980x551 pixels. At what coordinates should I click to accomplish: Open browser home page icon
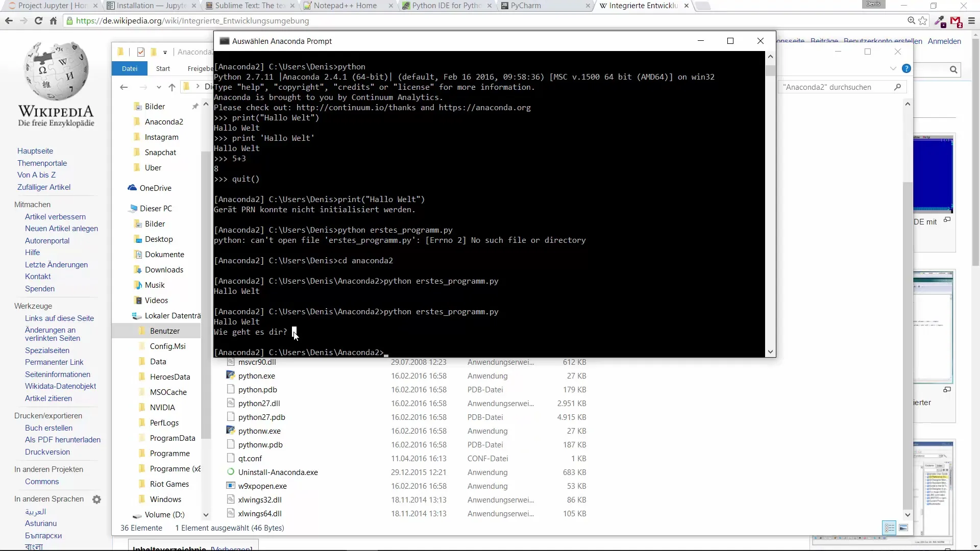point(53,21)
